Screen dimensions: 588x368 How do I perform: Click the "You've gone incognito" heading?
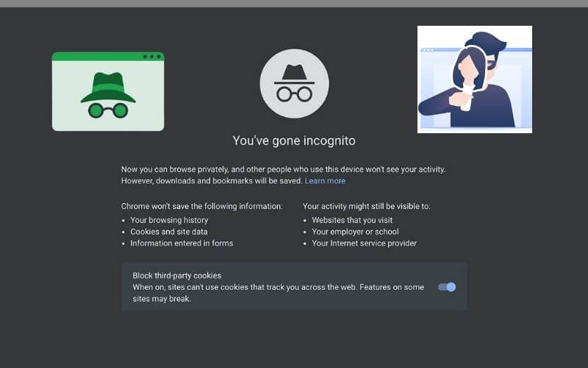294,140
